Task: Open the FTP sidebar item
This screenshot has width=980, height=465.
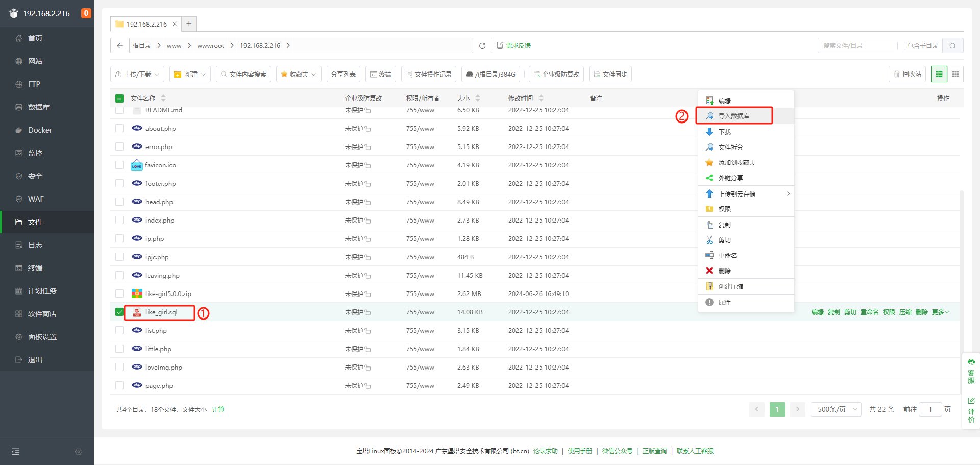Action: (46, 84)
